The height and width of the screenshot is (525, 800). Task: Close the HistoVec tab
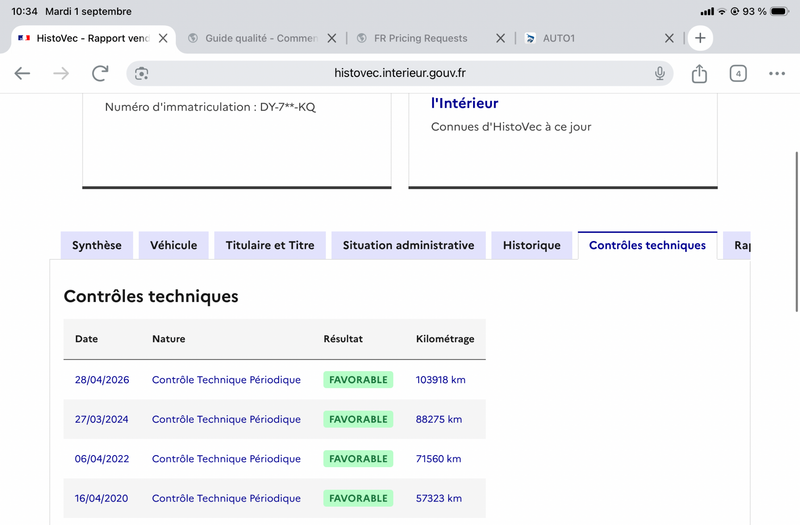pos(163,38)
